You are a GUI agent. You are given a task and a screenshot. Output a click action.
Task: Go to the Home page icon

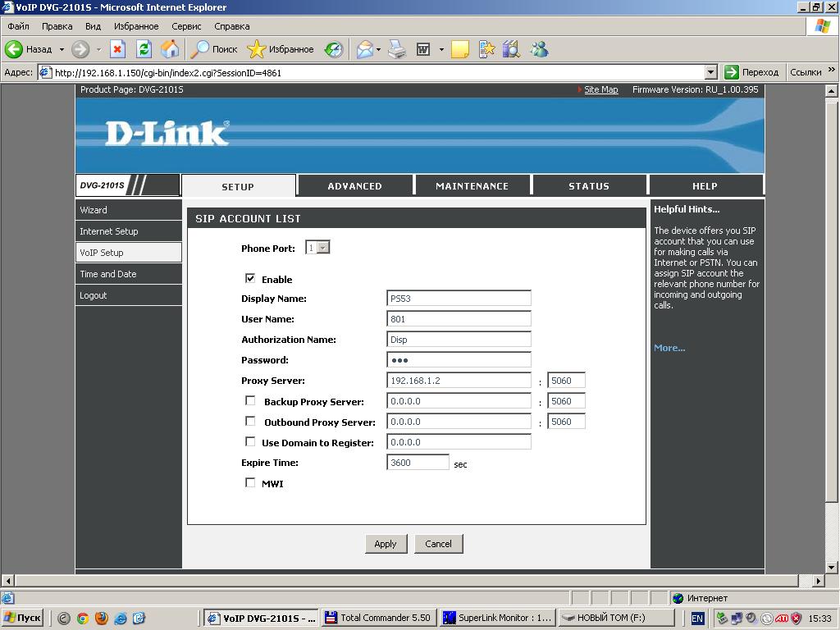click(x=170, y=49)
